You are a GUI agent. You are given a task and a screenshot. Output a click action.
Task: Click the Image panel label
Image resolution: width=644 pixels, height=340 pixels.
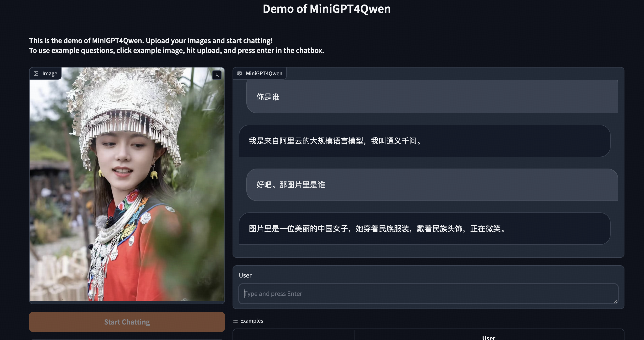[x=50, y=73]
